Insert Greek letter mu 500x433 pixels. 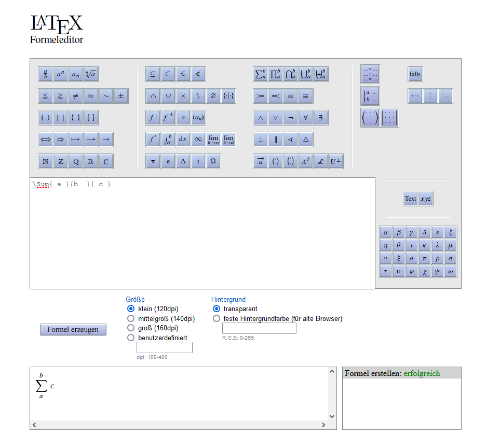click(x=451, y=245)
